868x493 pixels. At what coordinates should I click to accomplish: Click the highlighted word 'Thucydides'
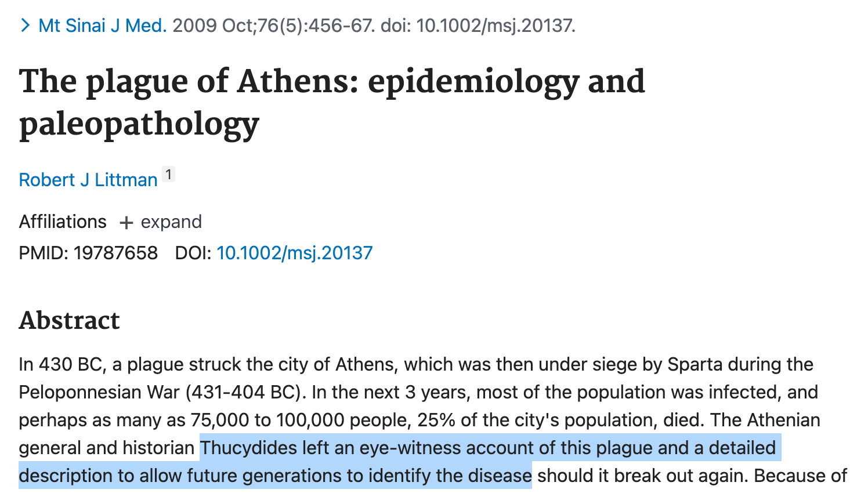248,448
